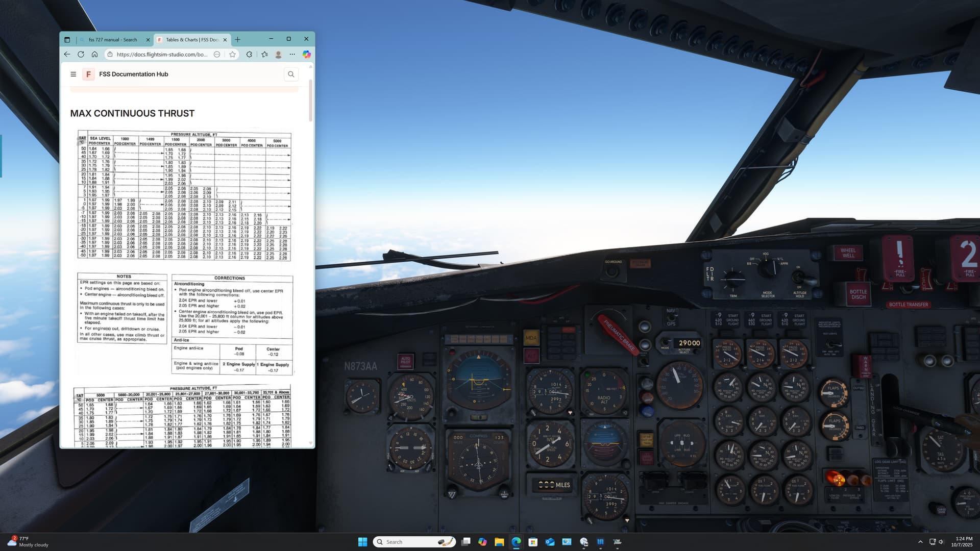Go to browser home page

pyautogui.click(x=94, y=54)
